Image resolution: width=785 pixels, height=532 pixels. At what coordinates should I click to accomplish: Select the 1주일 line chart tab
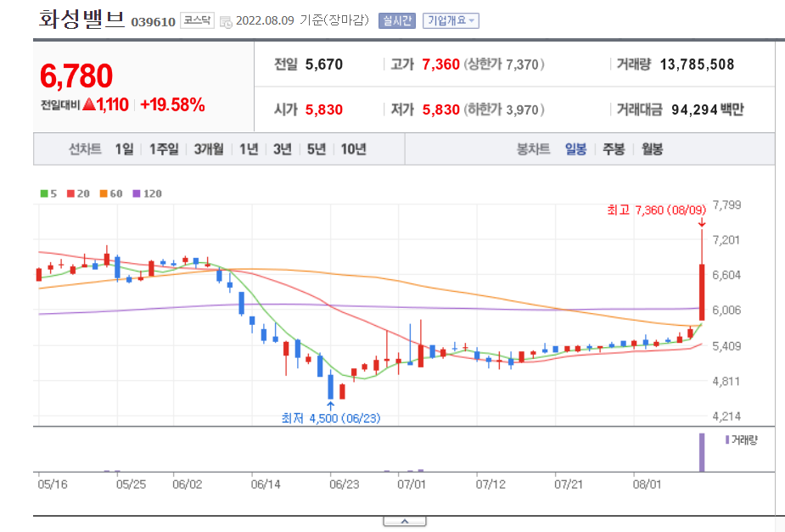click(164, 149)
